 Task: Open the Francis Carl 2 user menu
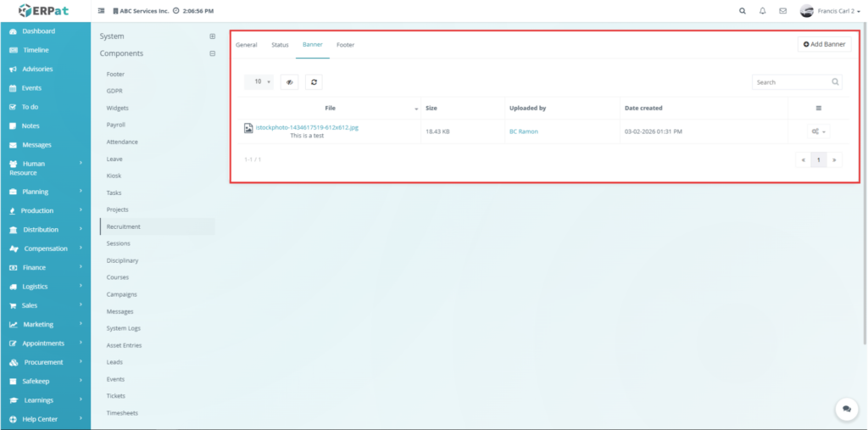tap(831, 11)
